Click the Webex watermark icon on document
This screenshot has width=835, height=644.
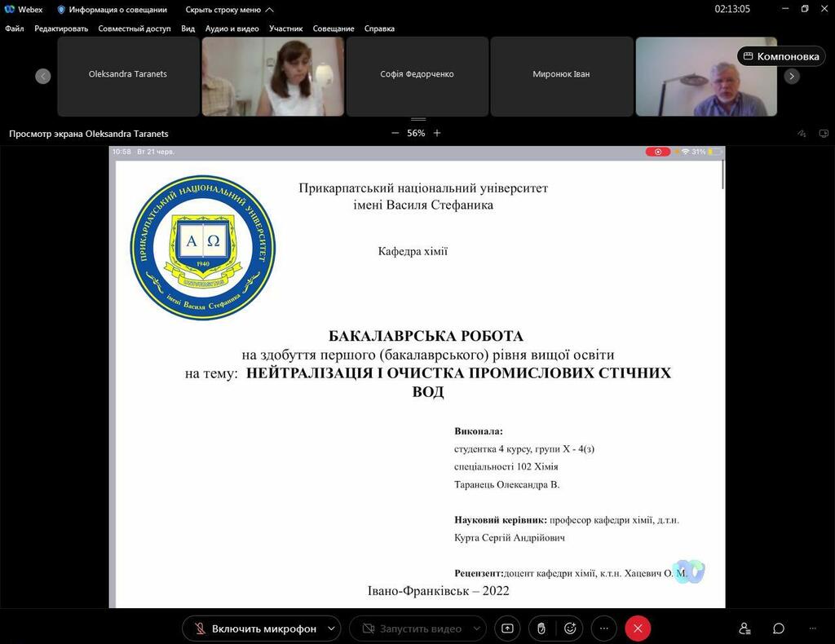coord(689,571)
